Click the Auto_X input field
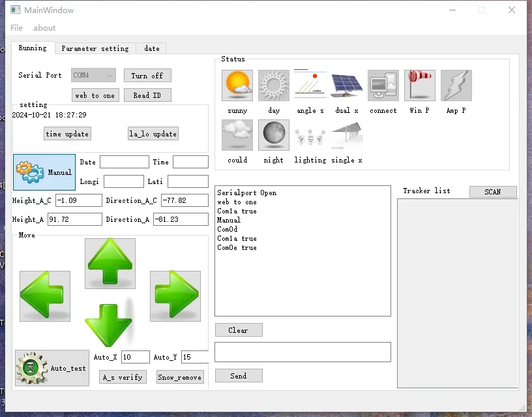The height and width of the screenshot is (417, 532). coord(135,357)
